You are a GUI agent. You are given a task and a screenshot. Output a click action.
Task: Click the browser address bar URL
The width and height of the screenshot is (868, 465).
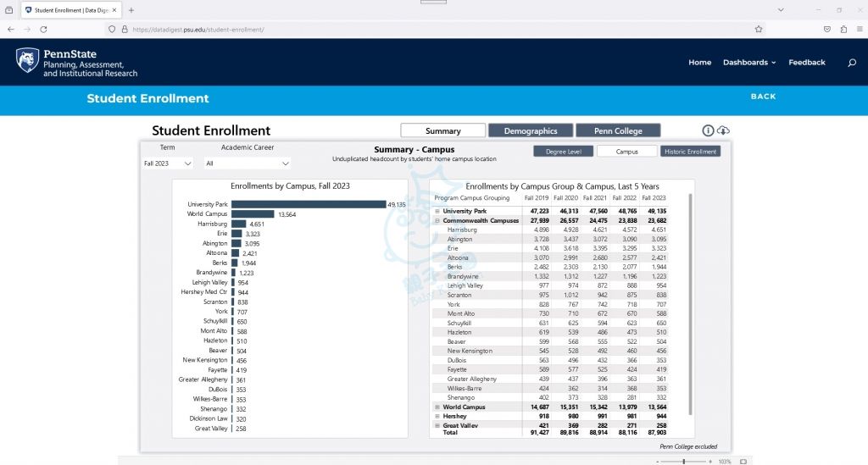click(x=198, y=30)
